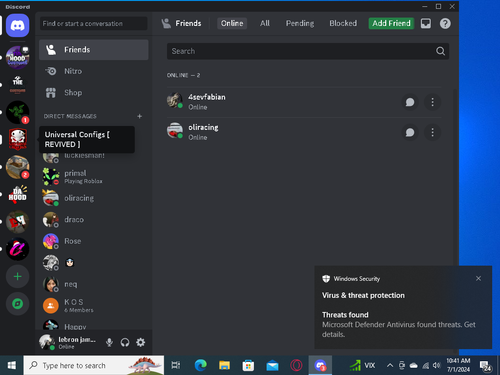Open Explore Discoverable Servers compass icon

[17, 304]
